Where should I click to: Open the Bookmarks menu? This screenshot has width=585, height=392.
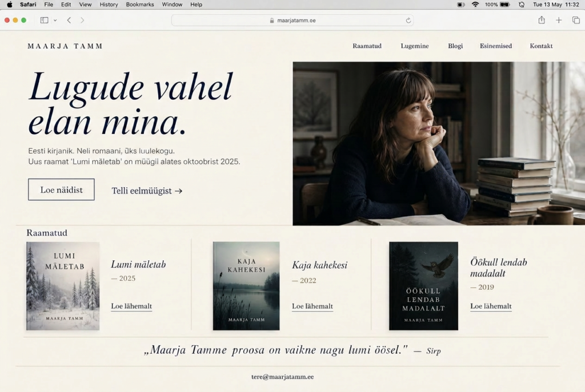(140, 5)
